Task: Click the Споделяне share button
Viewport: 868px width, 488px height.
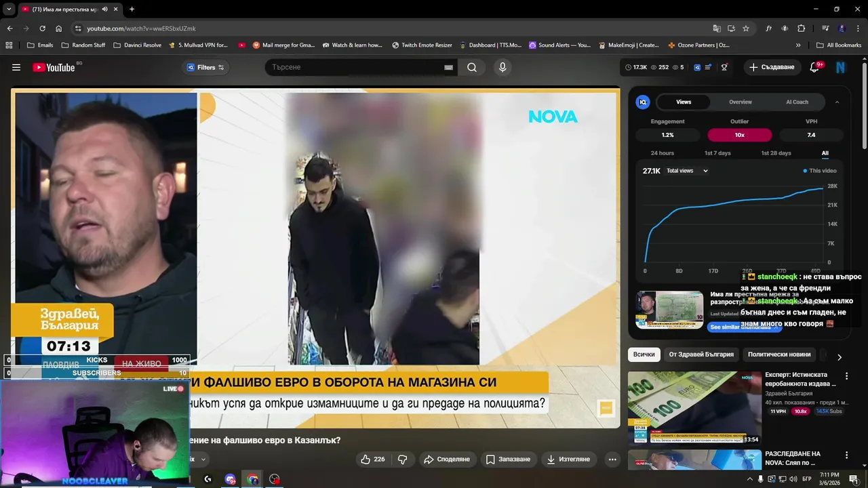Action: point(447,459)
